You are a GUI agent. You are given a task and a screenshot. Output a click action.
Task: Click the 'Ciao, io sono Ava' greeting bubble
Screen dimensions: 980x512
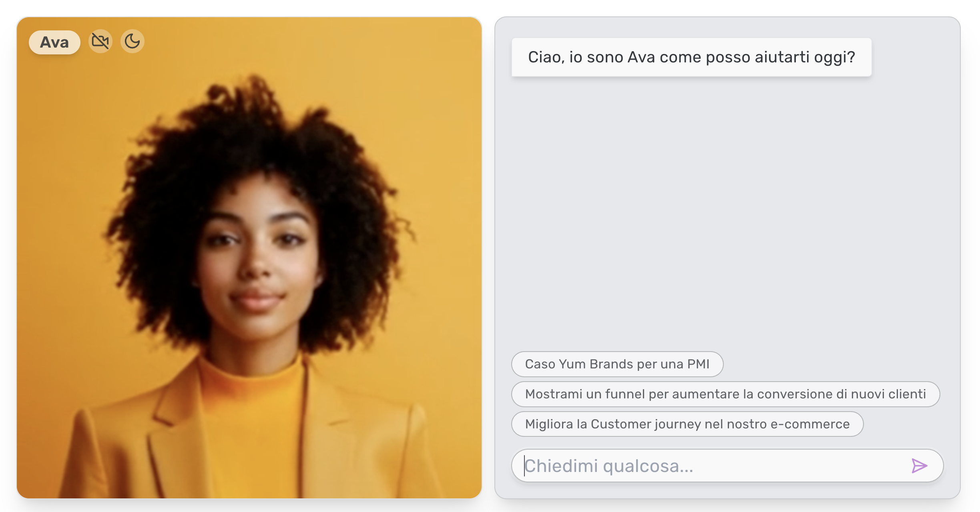[691, 57]
